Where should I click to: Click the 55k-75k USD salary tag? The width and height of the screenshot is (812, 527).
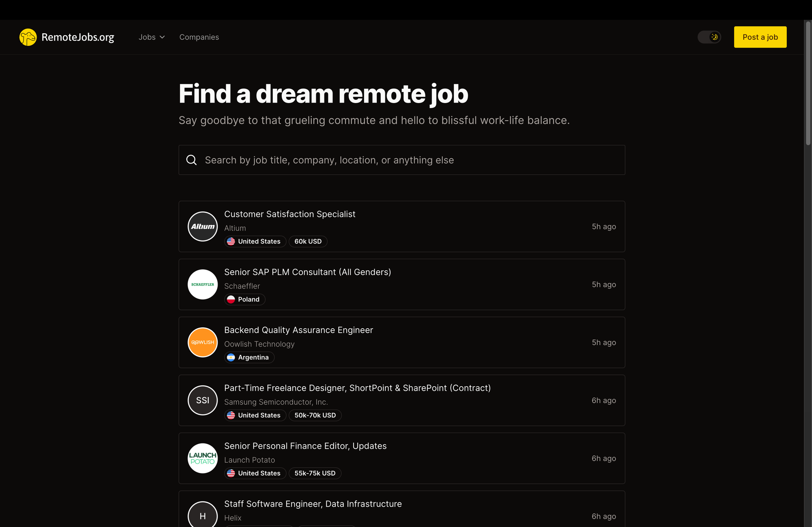click(x=315, y=473)
